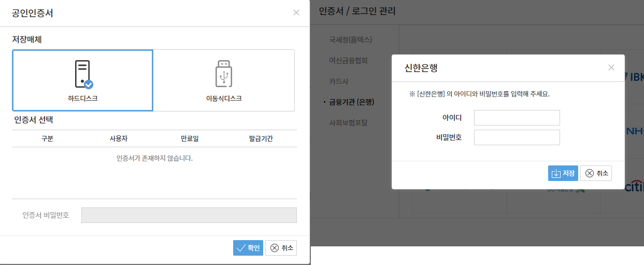This screenshot has width=644, height=265.
Task: Select 금융기관 (은행) in the side menu
Action: click(351, 102)
